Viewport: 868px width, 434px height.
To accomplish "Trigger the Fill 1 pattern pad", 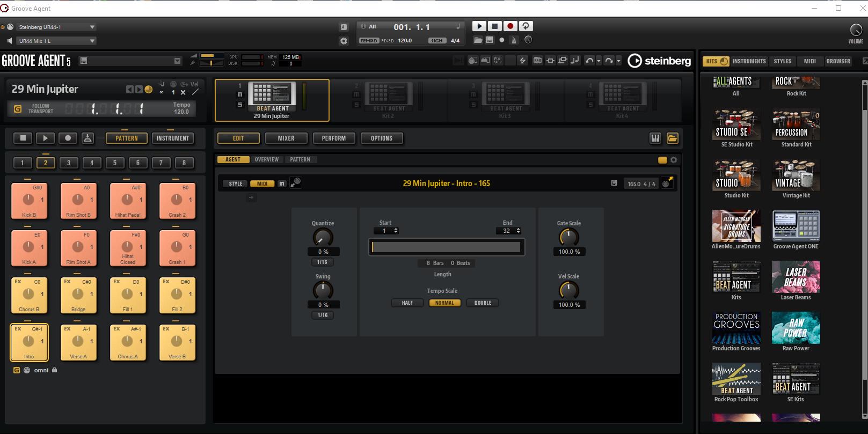I will pos(128,295).
